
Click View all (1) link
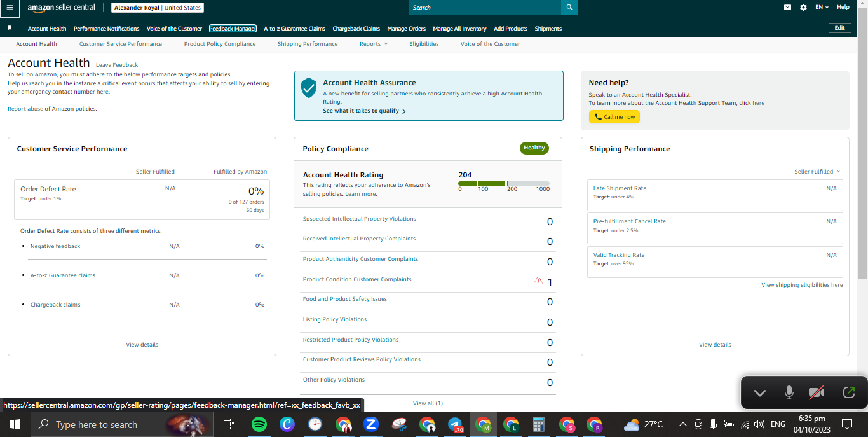click(x=428, y=403)
